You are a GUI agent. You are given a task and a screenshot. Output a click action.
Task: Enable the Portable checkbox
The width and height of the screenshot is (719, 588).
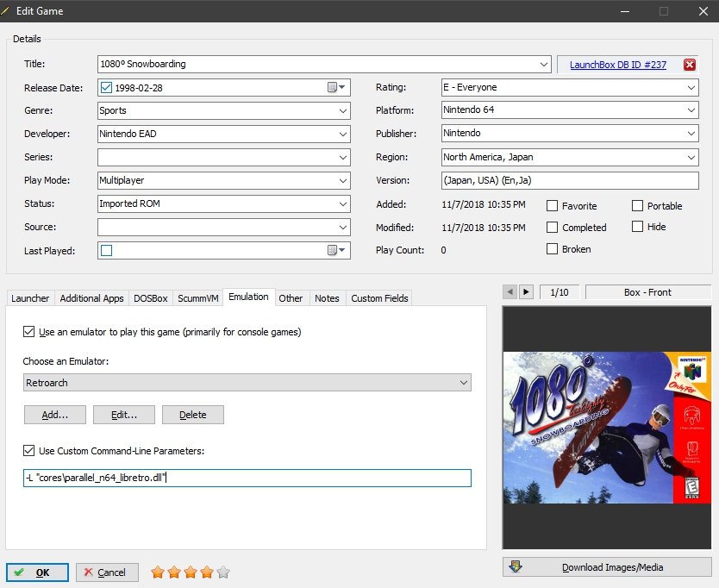(637, 205)
